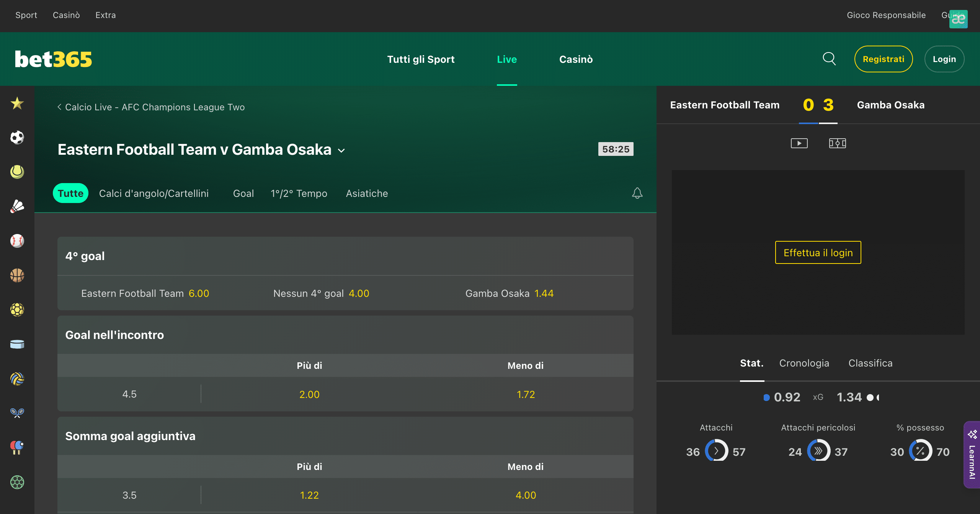This screenshot has height=514, width=980.
Task: Select the badminton sport icon
Action: pos(17,206)
